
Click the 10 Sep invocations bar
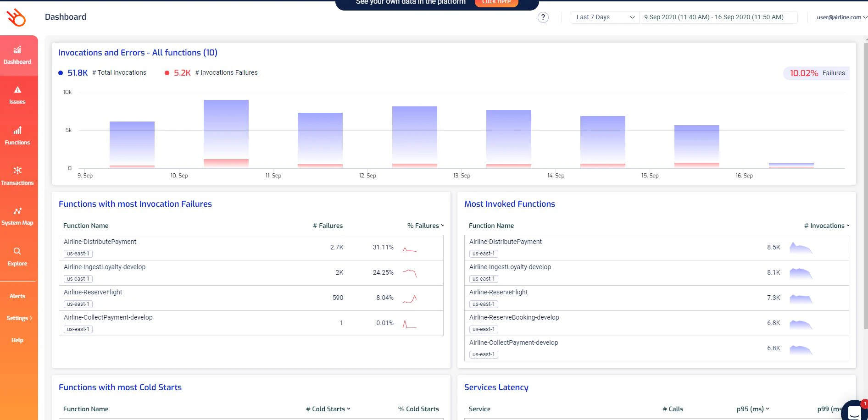click(x=226, y=130)
